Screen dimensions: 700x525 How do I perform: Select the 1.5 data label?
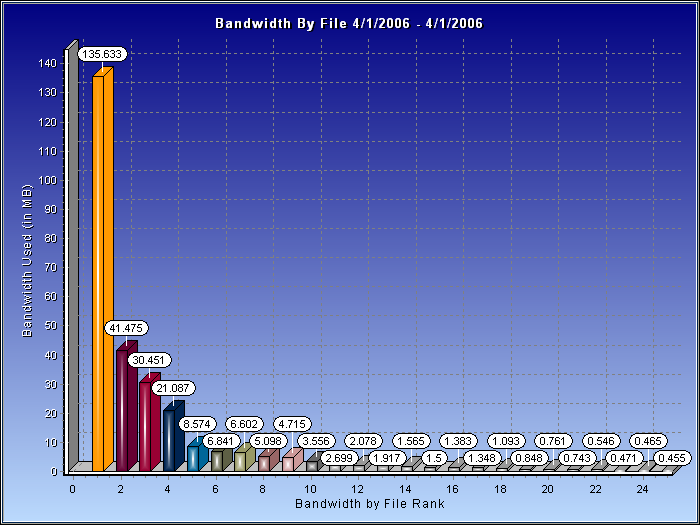click(x=434, y=458)
